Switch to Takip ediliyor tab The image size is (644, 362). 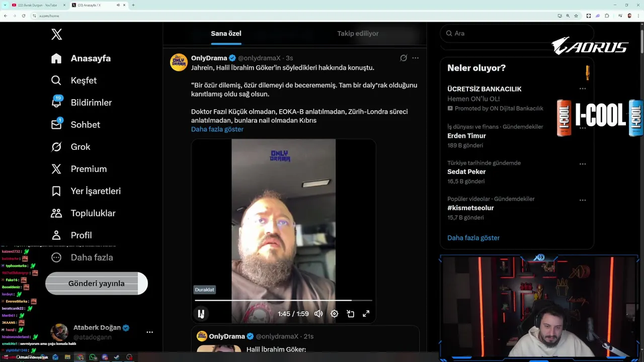(358, 33)
